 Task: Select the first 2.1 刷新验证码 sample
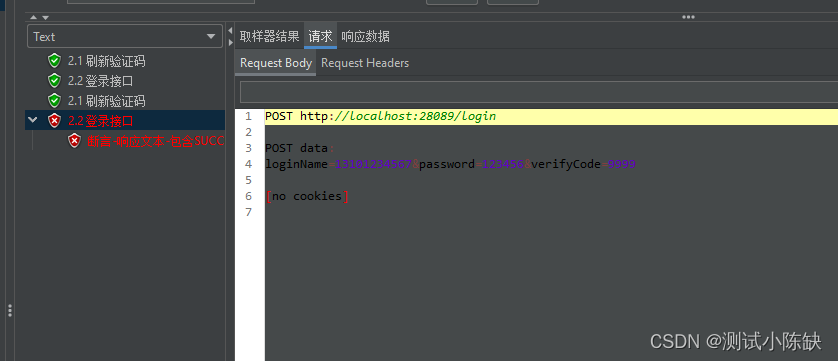coord(106,61)
